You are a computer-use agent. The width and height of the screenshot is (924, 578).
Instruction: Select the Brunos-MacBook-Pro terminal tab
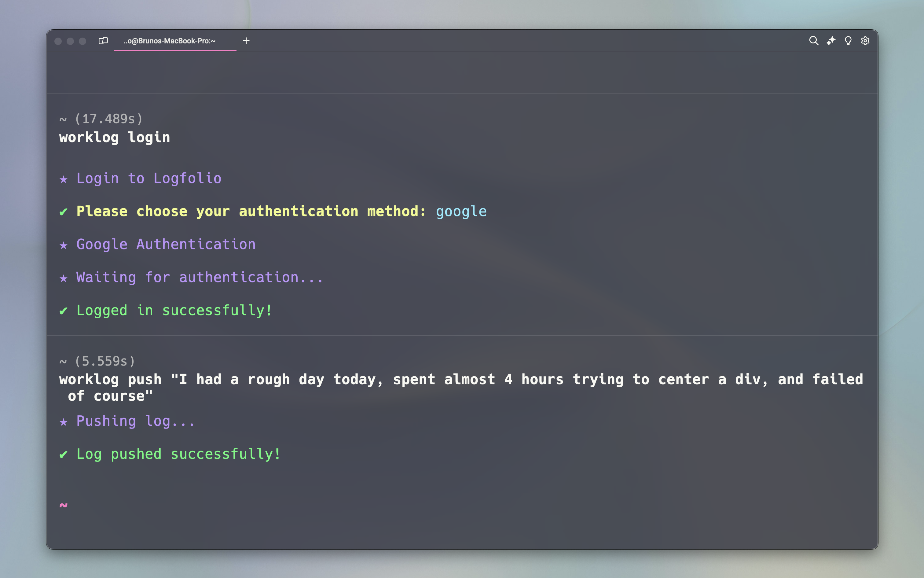coord(169,41)
